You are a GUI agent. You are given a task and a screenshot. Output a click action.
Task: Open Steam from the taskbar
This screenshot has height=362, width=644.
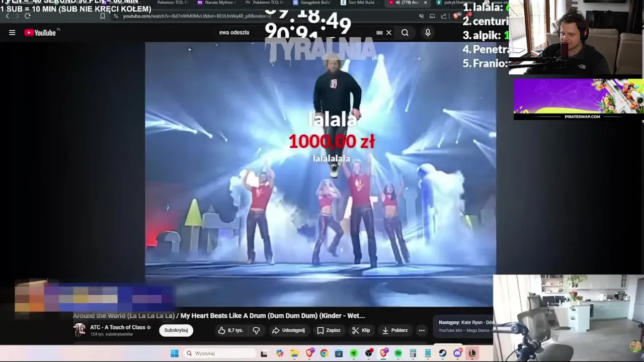(442, 353)
